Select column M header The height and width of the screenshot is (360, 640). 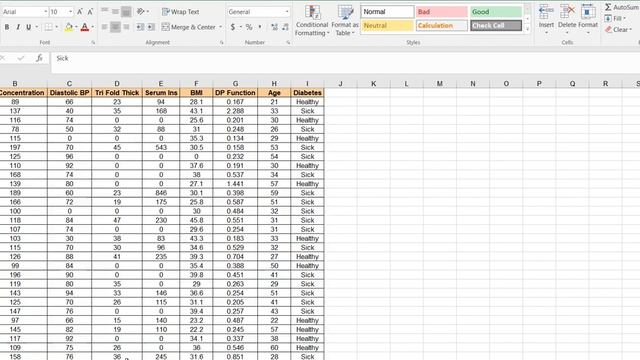click(x=440, y=84)
